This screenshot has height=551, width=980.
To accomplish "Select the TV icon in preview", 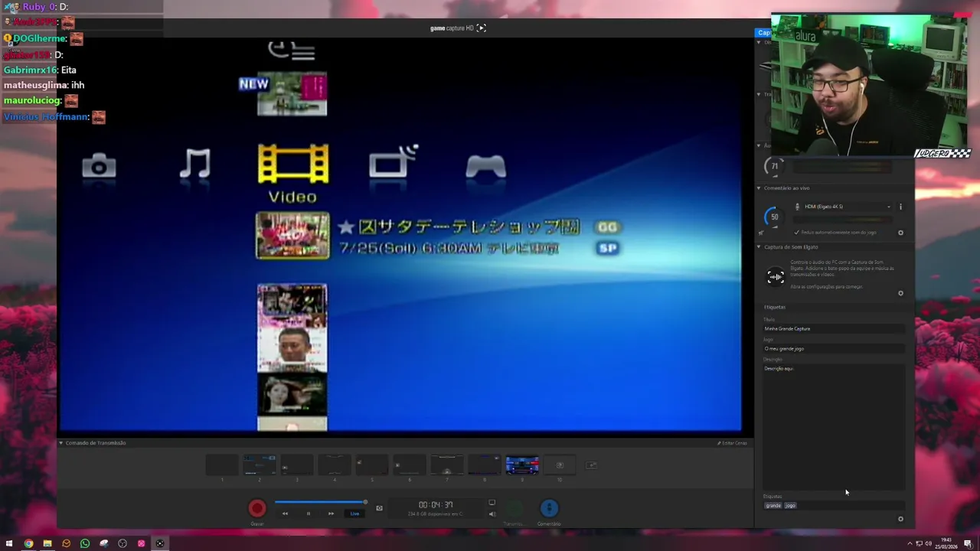I will point(394,162).
